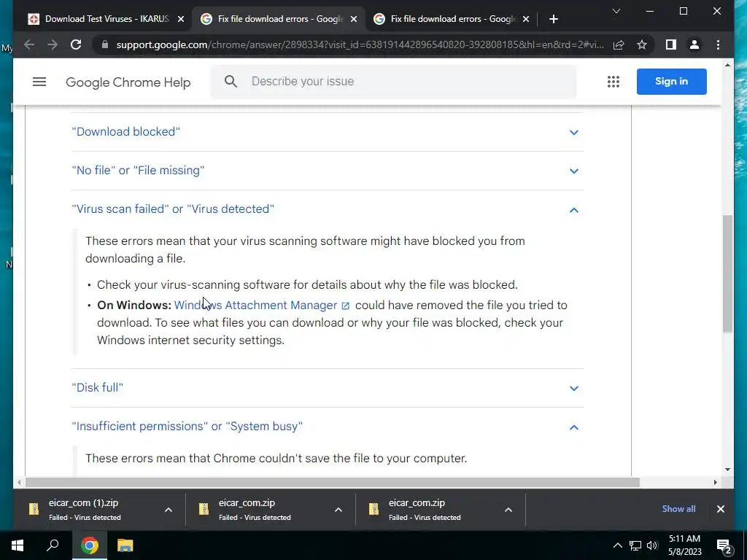Click the scroll down arrow on the page
Image resolution: width=747 pixels, height=560 pixels.
point(727,470)
